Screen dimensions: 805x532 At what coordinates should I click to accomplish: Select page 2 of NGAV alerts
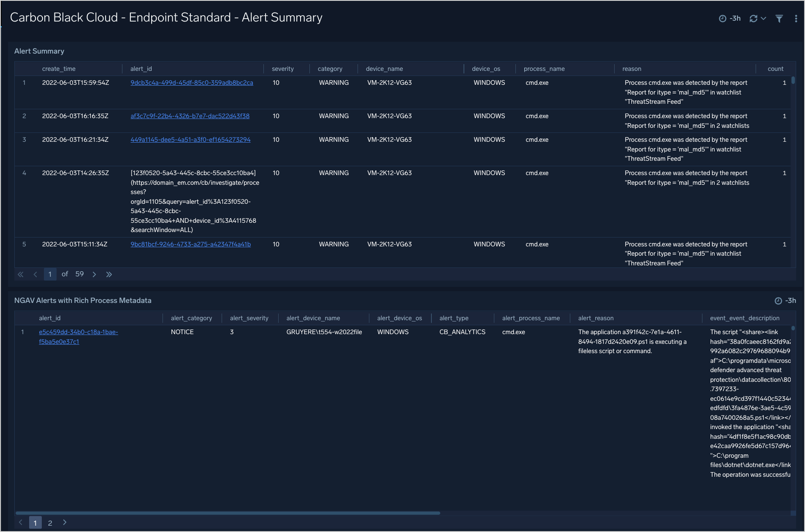tap(50, 522)
